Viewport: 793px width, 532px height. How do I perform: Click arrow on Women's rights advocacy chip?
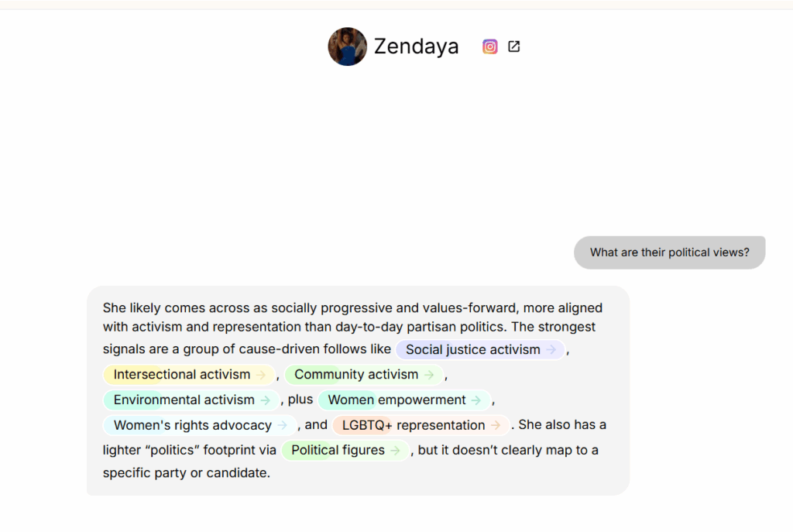[x=283, y=425]
